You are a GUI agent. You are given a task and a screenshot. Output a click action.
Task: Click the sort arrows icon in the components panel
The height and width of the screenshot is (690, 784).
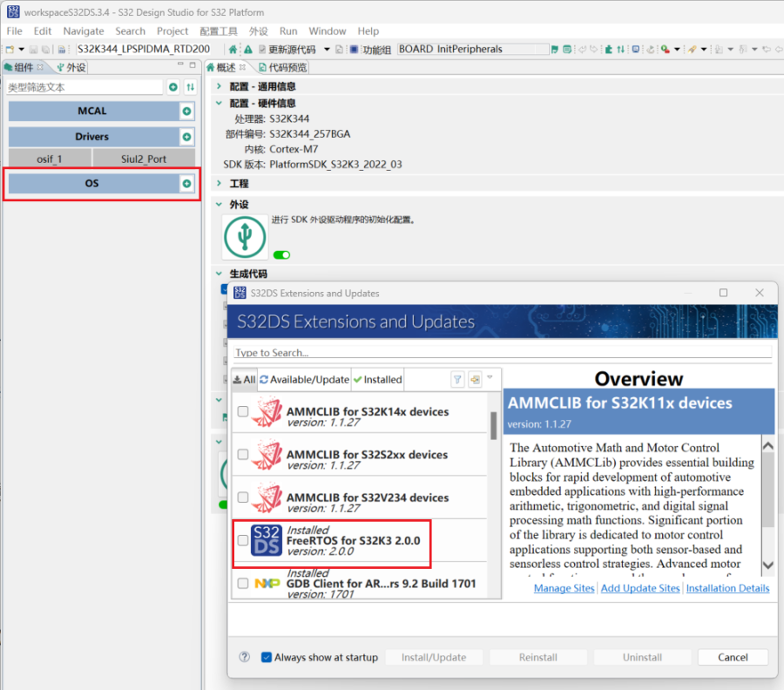[x=191, y=87]
